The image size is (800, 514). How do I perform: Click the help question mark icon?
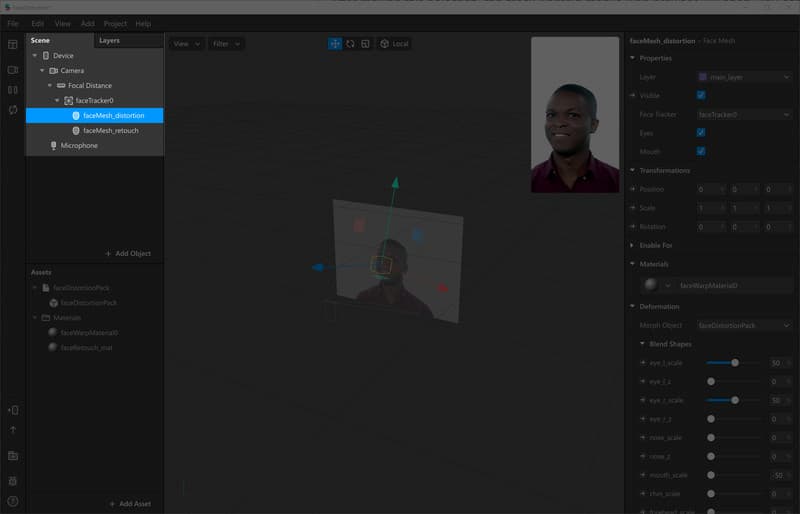13,501
